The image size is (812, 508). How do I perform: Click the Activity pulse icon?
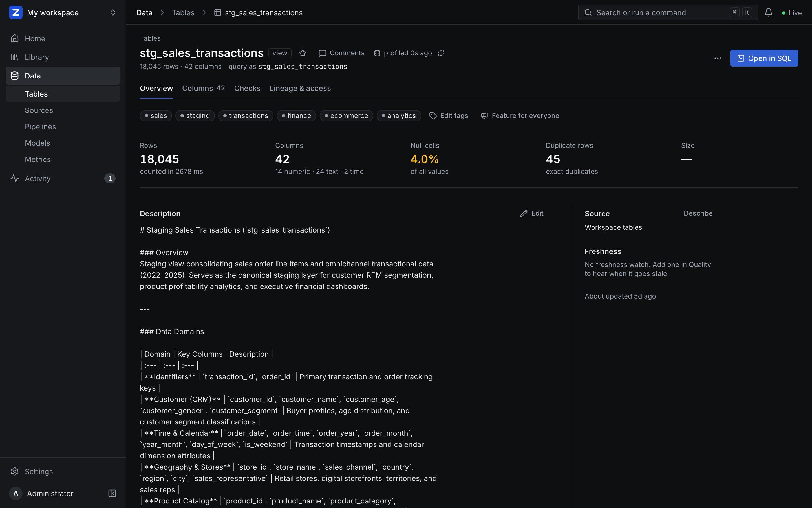tap(14, 178)
